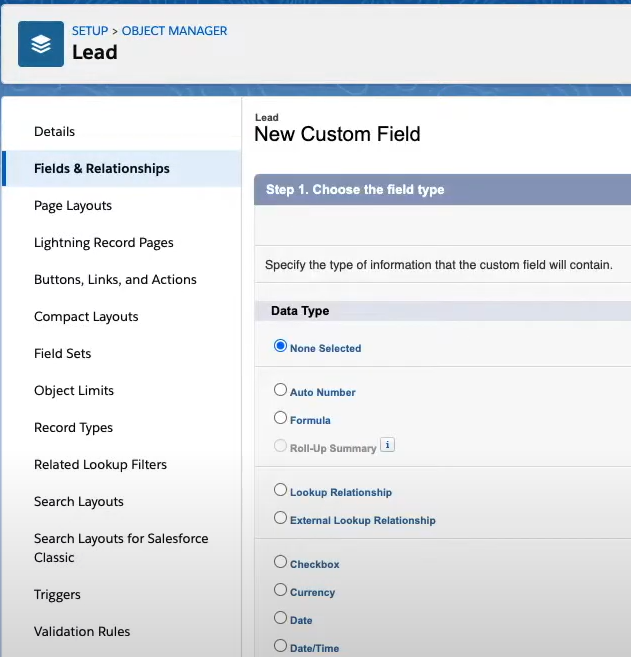Choose Lookup Relationship data type
The height and width of the screenshot is (657, 631).
click(x=280, y=490)
